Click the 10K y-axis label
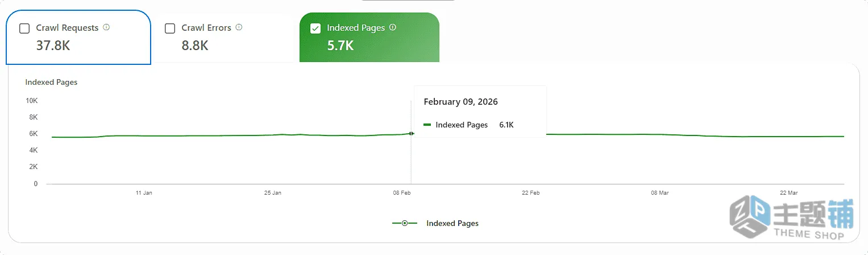The image size is (868, 255). (x=32, y=101)
